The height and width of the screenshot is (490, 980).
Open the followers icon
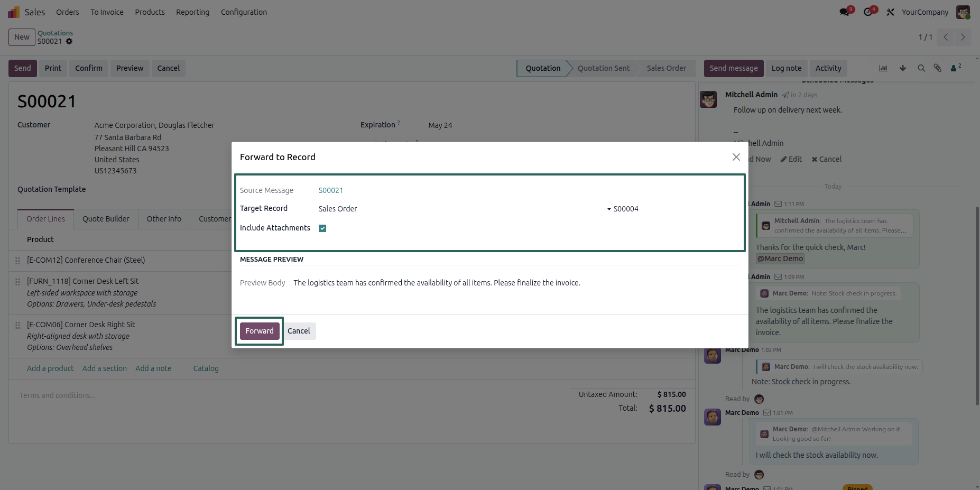pos(956,68)
